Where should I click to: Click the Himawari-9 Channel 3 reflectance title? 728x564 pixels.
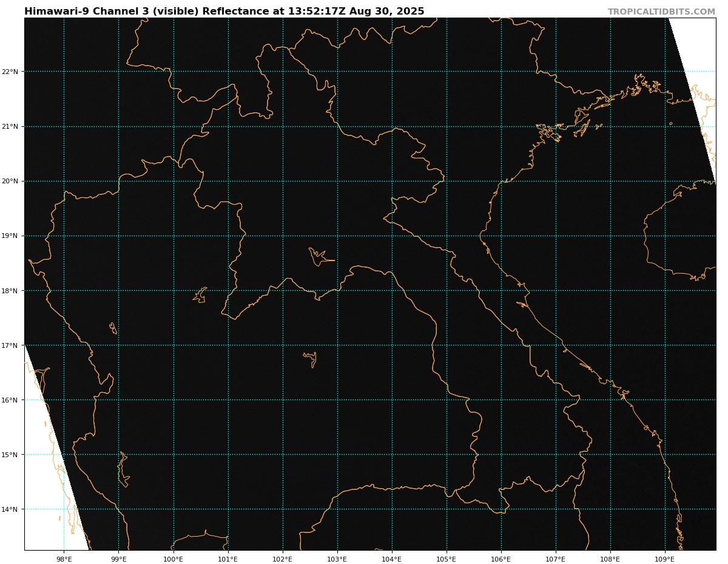224,12
